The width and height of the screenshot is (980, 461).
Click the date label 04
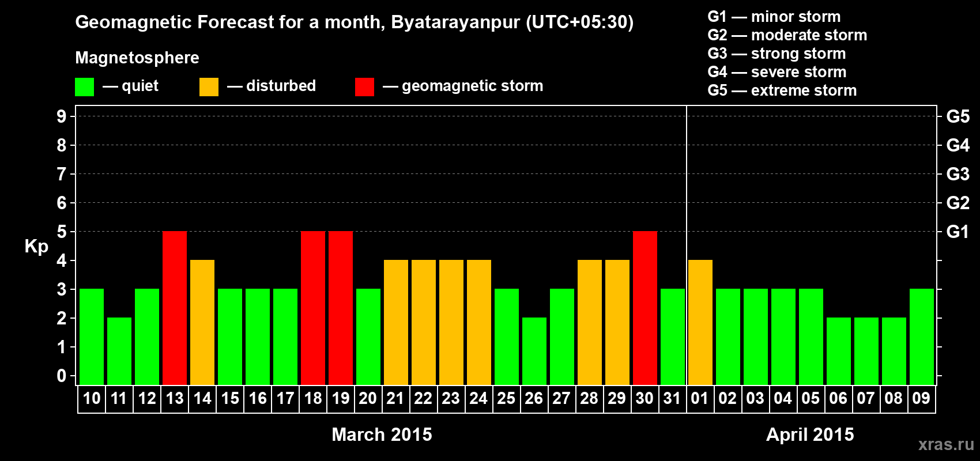pos(783,399)
